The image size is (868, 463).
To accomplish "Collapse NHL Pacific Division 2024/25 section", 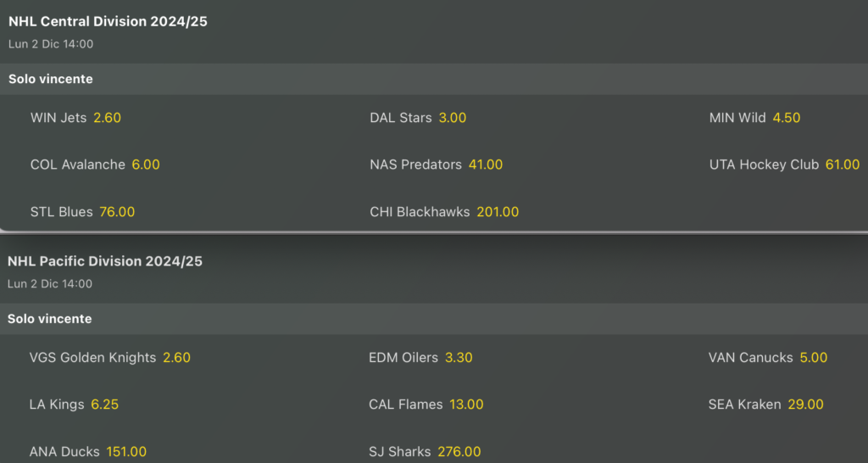I will (105, 261).
